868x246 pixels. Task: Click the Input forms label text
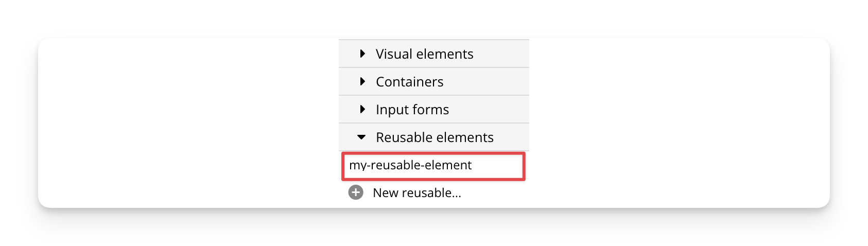click(x=412, y=110)
